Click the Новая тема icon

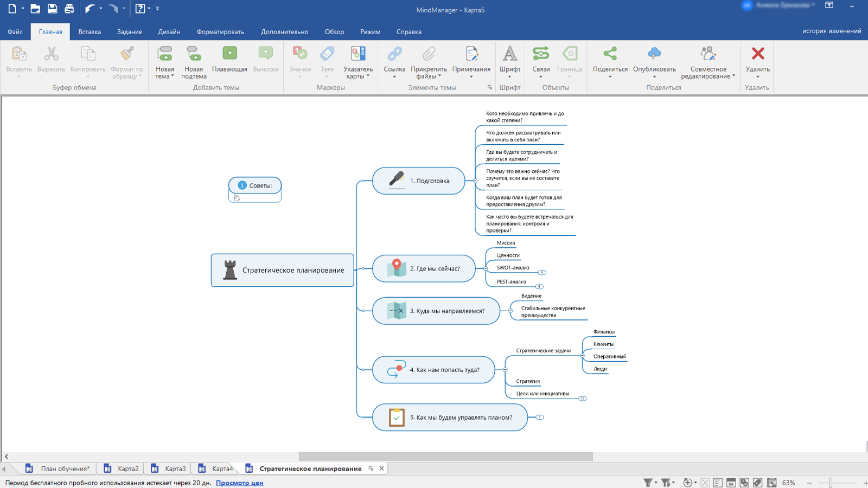coord(165,54)
